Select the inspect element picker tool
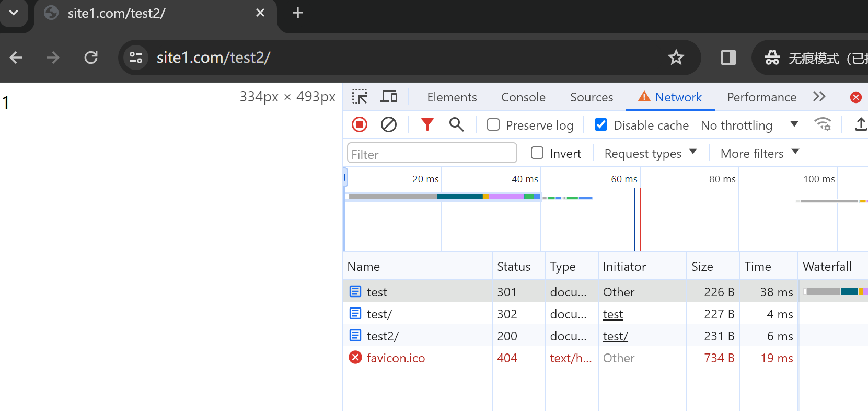Viewport: 868px width, 411px height. pyautogui.click(x=360, y=97)
